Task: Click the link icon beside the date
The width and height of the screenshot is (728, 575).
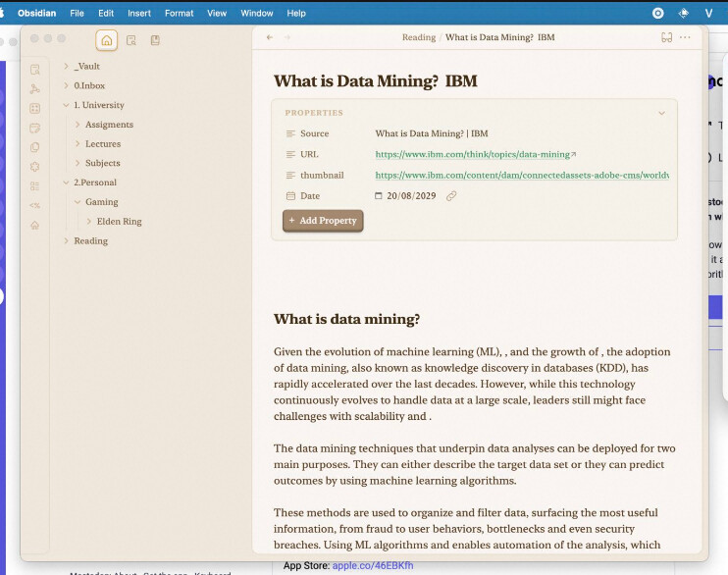Action: (451, 196)
